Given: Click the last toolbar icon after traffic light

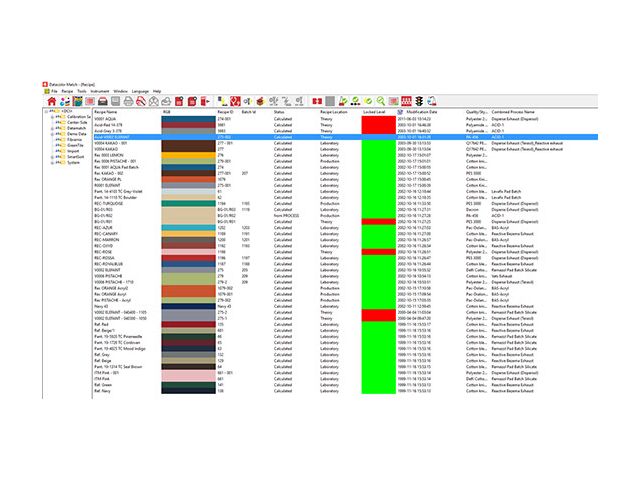Looking at the screenshot, I should pos(433,101).
